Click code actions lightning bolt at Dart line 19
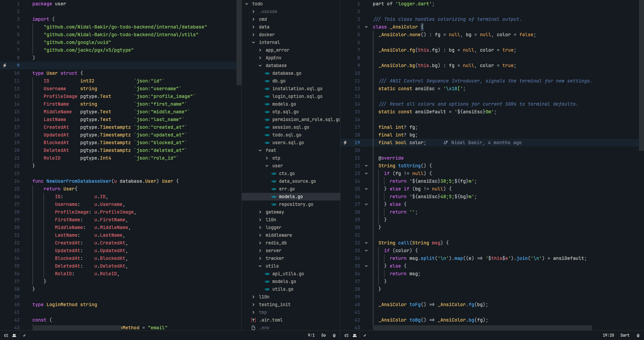This screenshot has height=340, width=644. (x=345, y=143)
